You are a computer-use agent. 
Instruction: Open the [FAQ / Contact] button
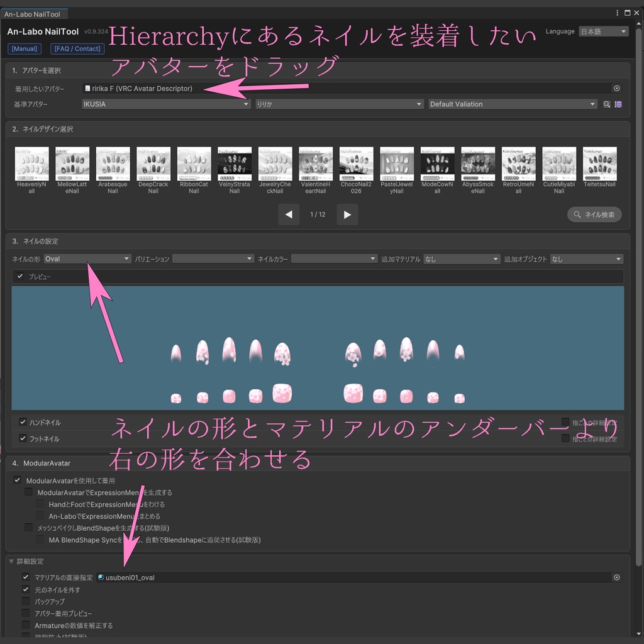point(77,49)
